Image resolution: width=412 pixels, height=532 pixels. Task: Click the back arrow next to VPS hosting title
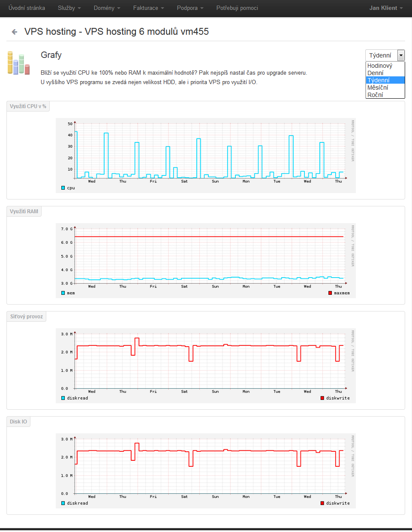[15, 32]
